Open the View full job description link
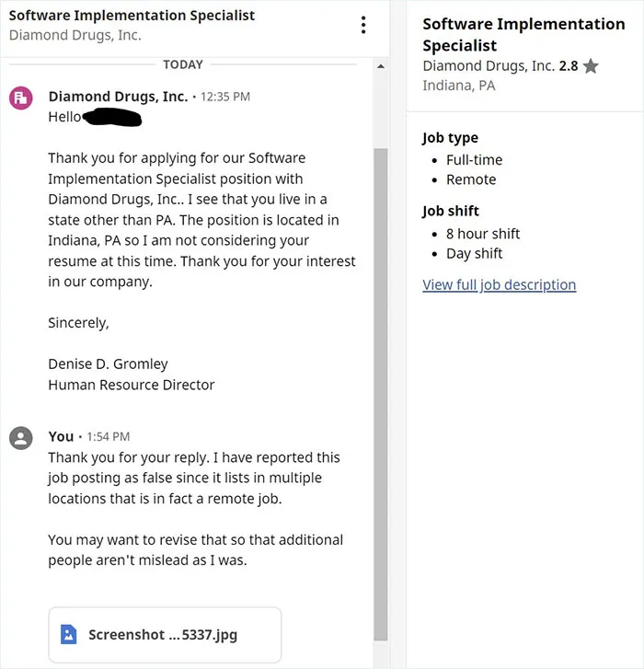Image resolution: width=644 pixels, height=669 pixels. click(x=499, y=284)
